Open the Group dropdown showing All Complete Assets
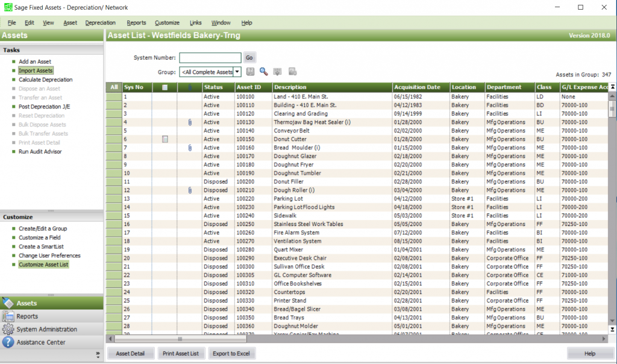 click(210, 72)
